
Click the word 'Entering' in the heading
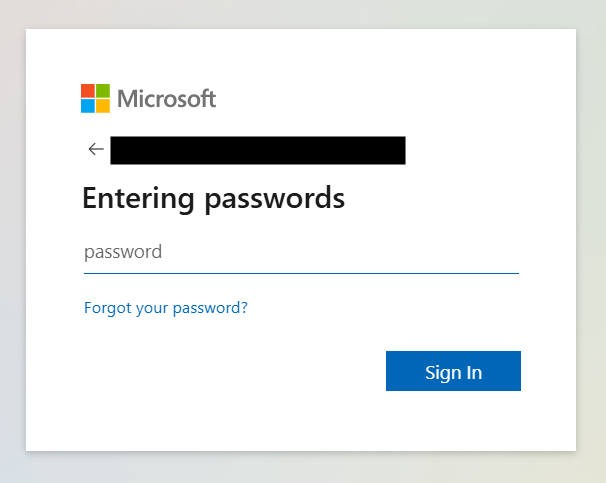(139, 198)
